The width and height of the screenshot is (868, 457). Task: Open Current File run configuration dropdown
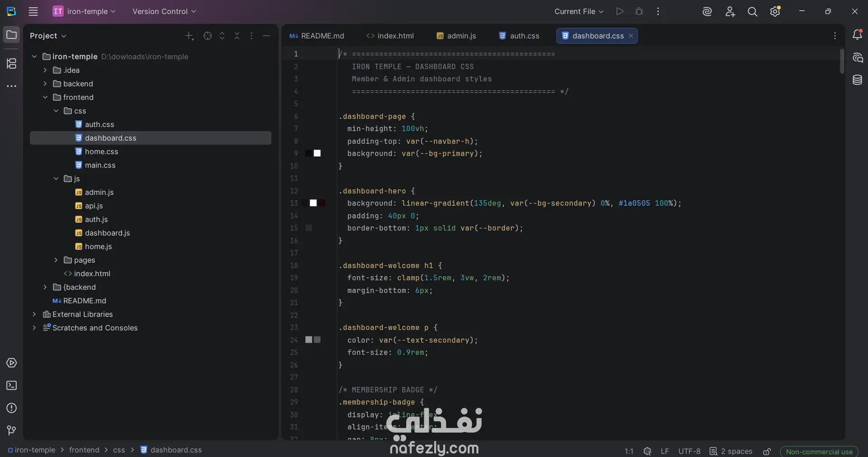point(579,11)
